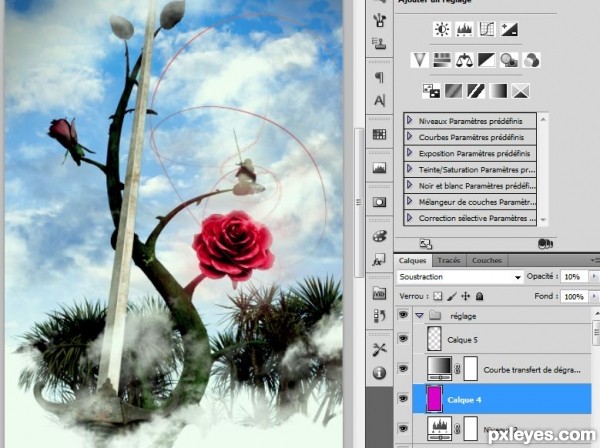Image resolution: width=600 pixels, height=448 pixels.
Task: Add a Color Balance adjustment
Action: (x=464, y=60)
